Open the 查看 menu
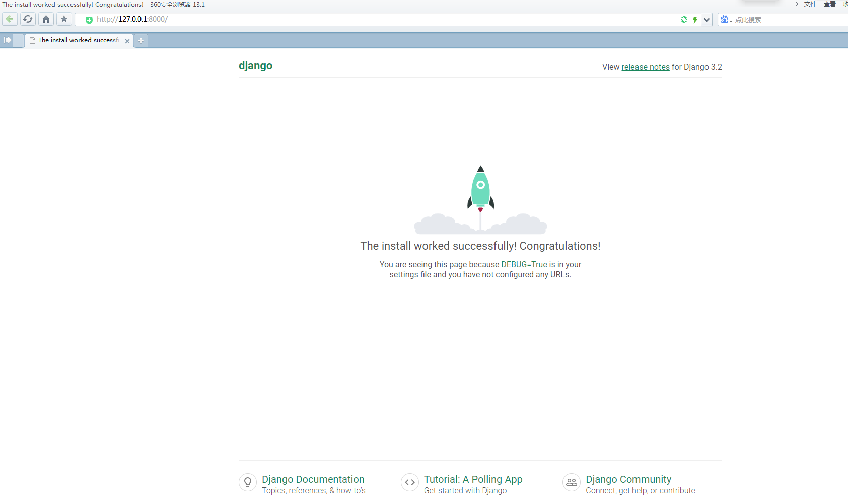 point(830,4)
